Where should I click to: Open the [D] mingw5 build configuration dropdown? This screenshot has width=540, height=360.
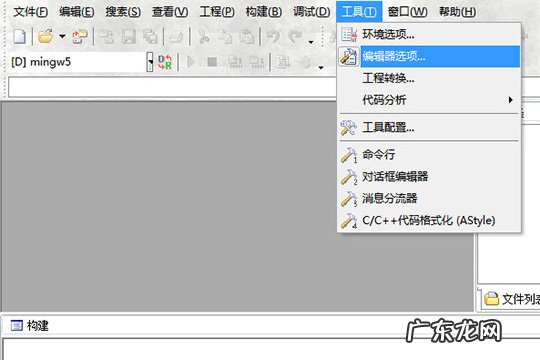click(x=150, y=62)
